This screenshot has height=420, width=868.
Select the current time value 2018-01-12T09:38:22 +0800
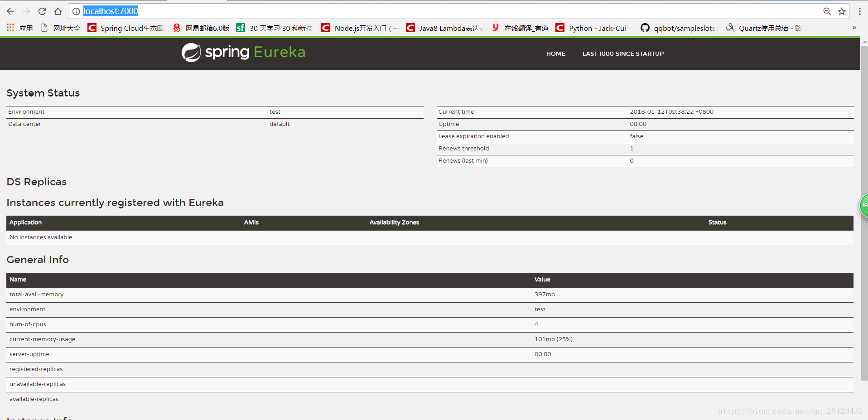(671, 112)
